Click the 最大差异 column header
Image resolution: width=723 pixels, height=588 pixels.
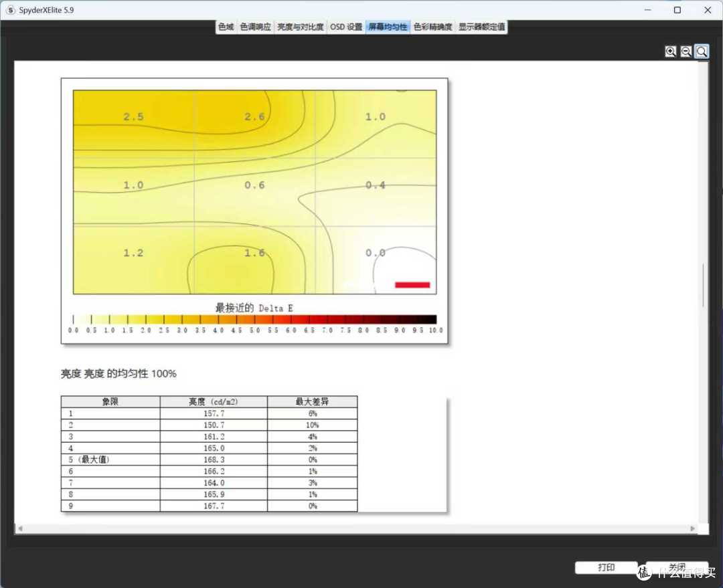pos(312,401)
